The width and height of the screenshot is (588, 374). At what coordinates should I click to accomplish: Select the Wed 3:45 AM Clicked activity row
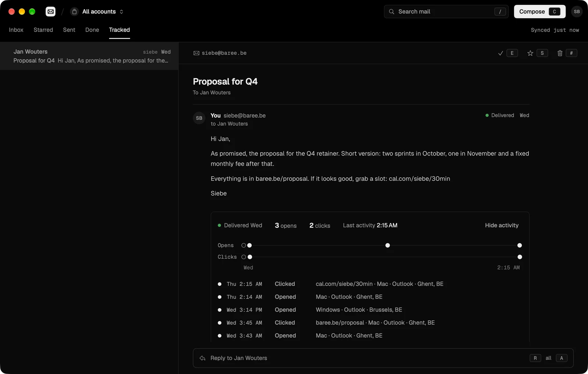pyautogui.click(x=370, y=323)
